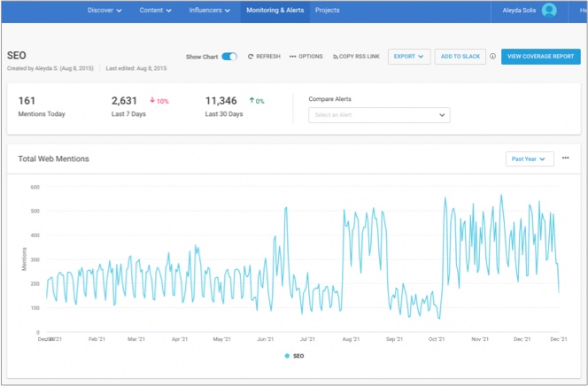
Task: Click the SEO alert title
Action: click(x=17, y=56)
